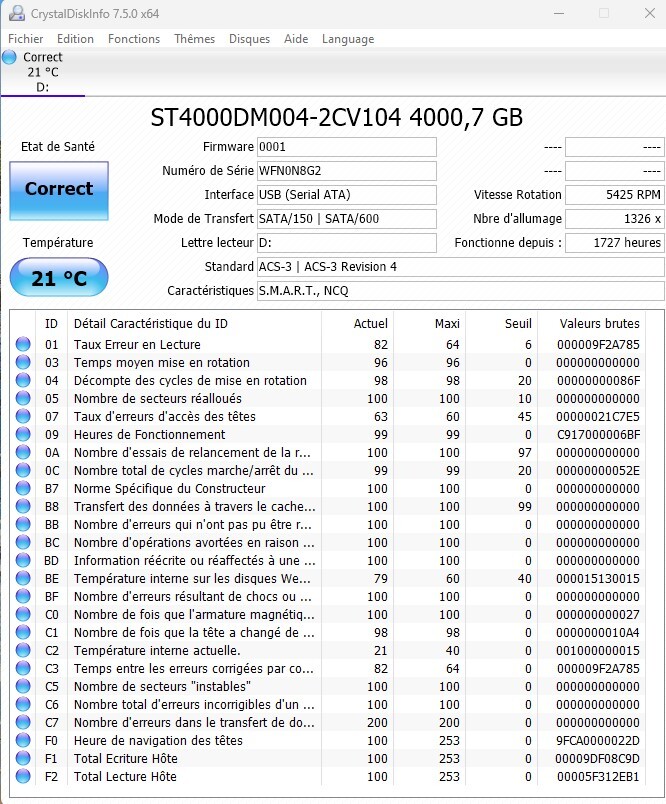The height and width of the screenshot is (804, 666).
Task: Click status orb for row 07 Taux d'erreurs d'accès
Action: click(x=23, y=416)
